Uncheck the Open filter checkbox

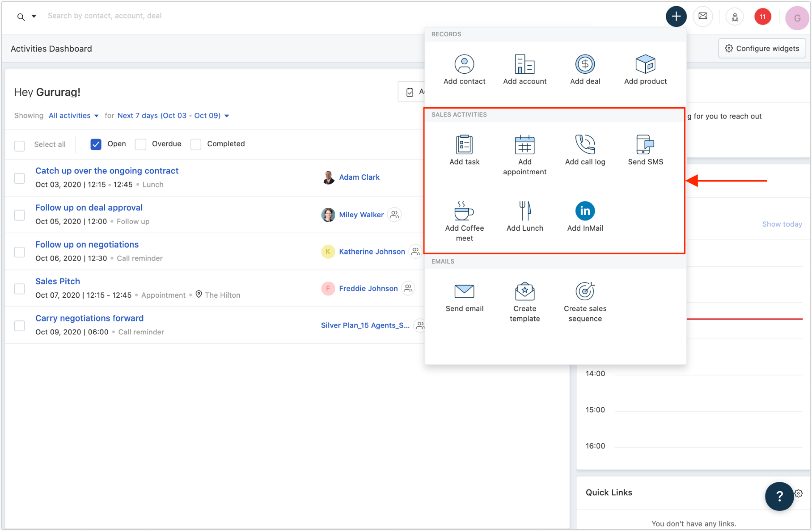pos(96,144)
